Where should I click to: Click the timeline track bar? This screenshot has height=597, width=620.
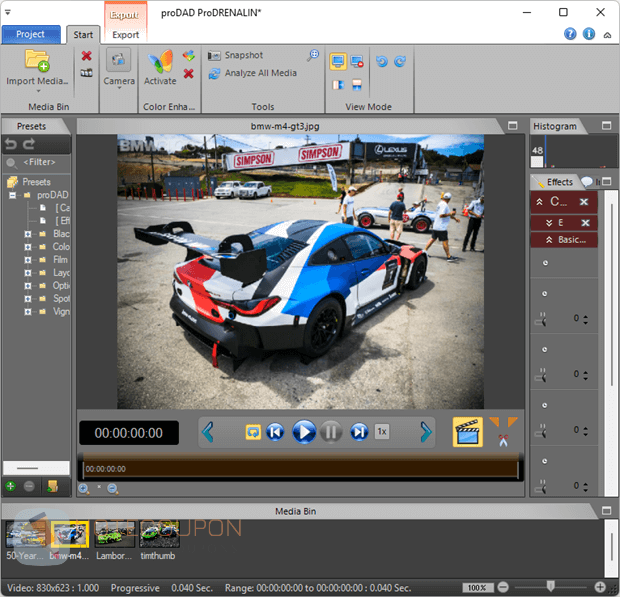pyautogui.click(x=301, y=469)
